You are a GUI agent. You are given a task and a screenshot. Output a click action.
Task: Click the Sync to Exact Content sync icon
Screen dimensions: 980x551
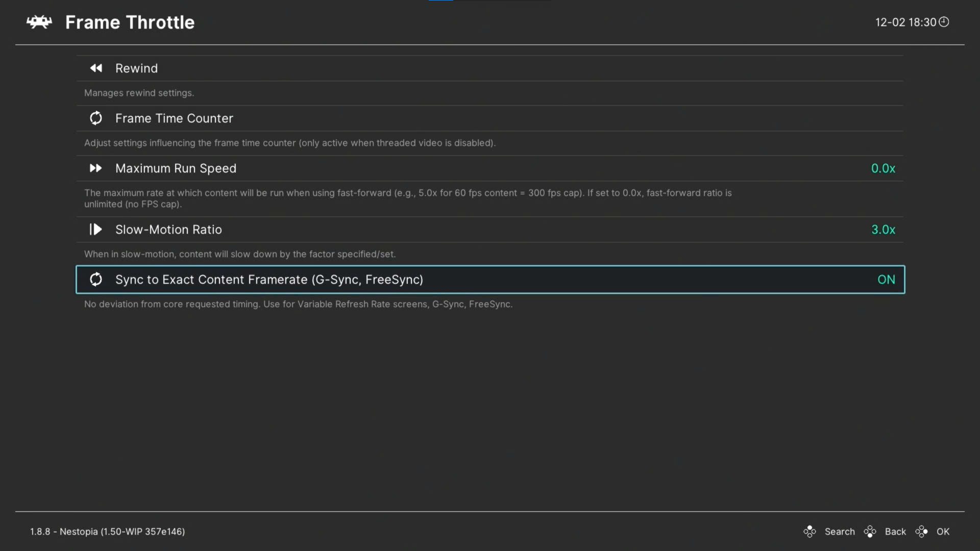pos(96,280)
